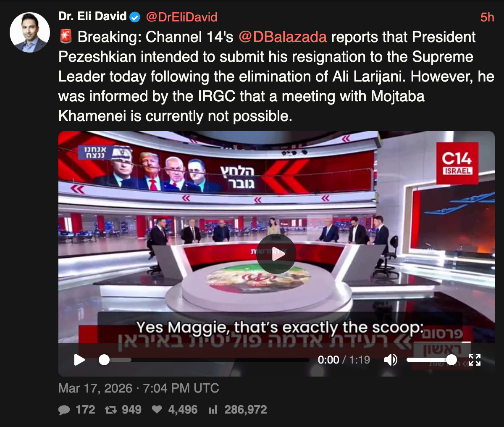Click the Mar 17, 2026 date text
The image size is (504, 427).
tap(95, 388)
